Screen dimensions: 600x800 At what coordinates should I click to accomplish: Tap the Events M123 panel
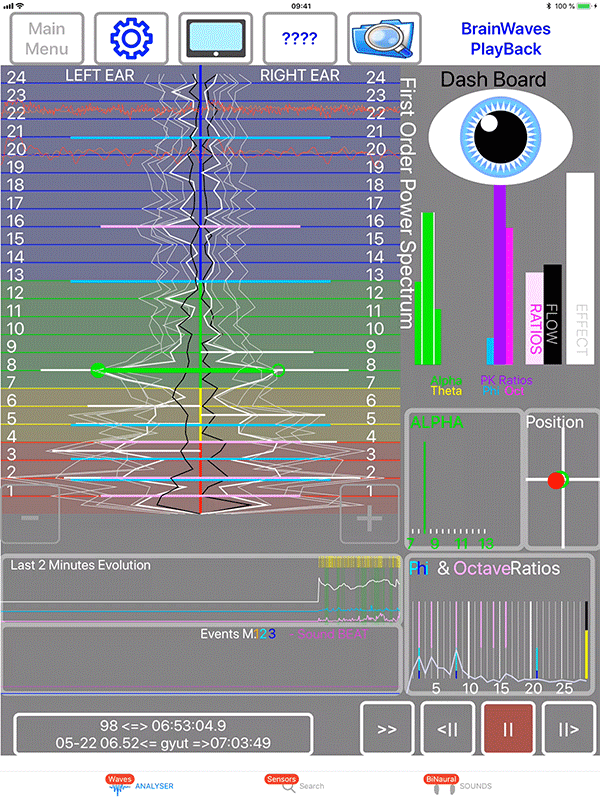[x=201, y=659]
